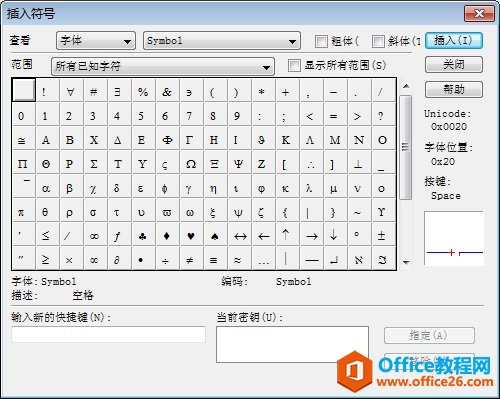Select the ellipsis … symbol
500x399 pixels.
click(x=263, y=259)
